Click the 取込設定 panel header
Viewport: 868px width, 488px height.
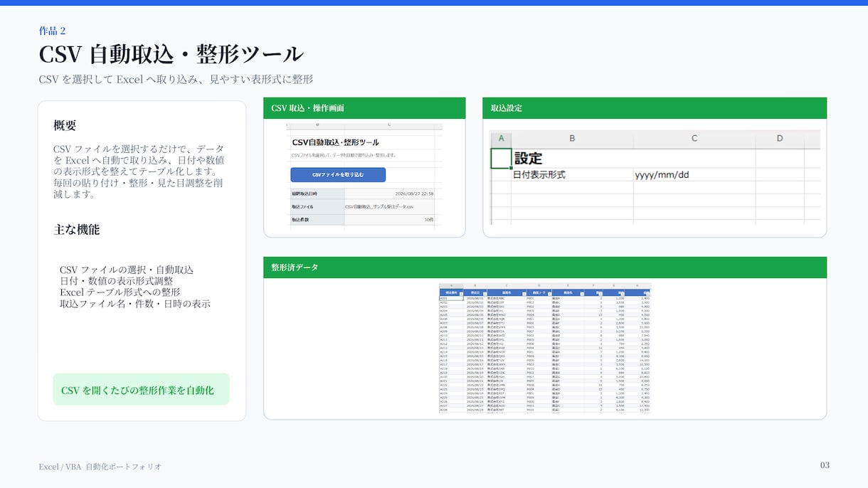pyautogui.click(x=655, y=108)
